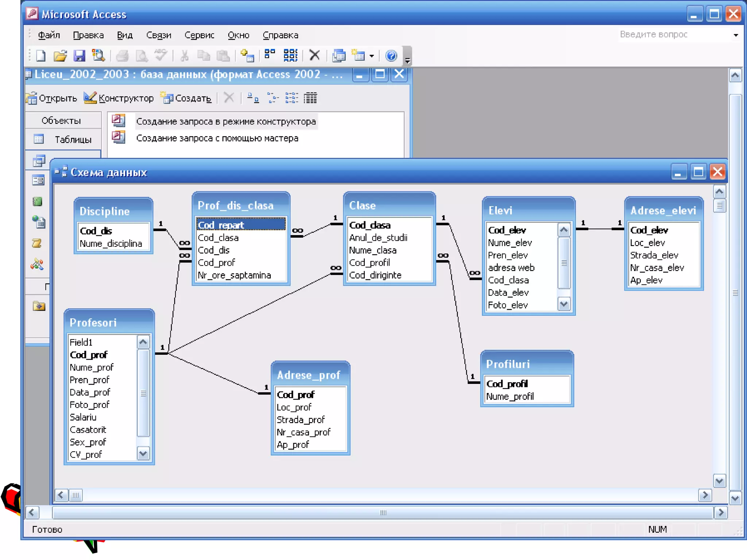Click the Help question mark icon
Viewport: 747px width, 560px height.
391,56
